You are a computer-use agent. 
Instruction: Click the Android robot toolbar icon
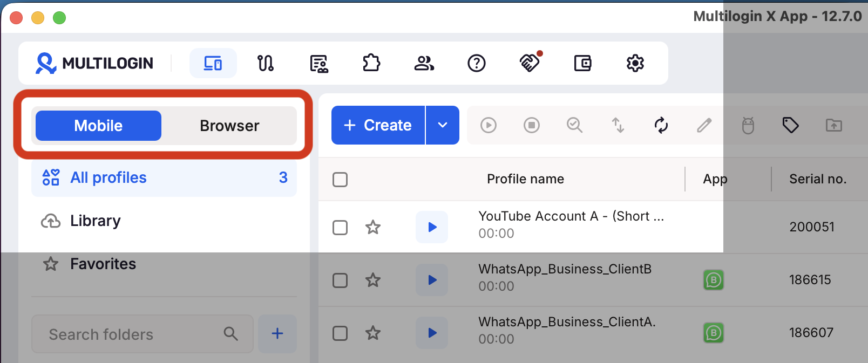click(748, 125)
